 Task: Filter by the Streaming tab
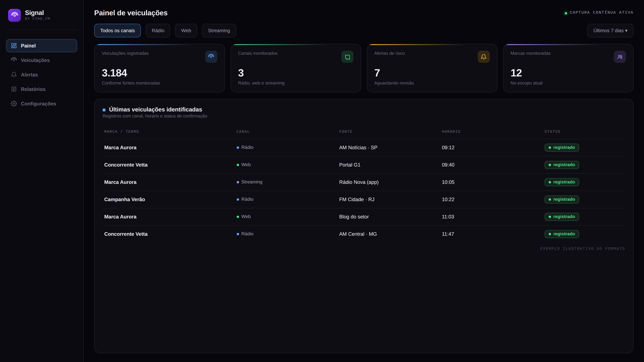pos(219,31)
